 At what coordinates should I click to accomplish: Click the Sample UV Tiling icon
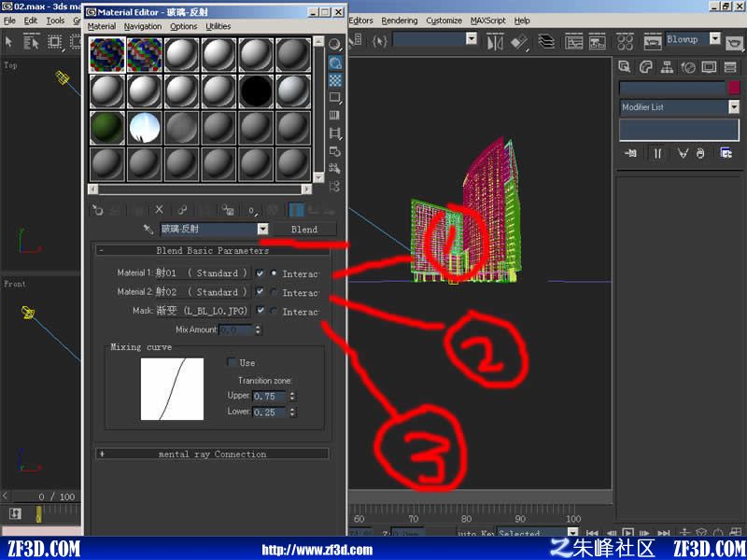tap(335, 97)
